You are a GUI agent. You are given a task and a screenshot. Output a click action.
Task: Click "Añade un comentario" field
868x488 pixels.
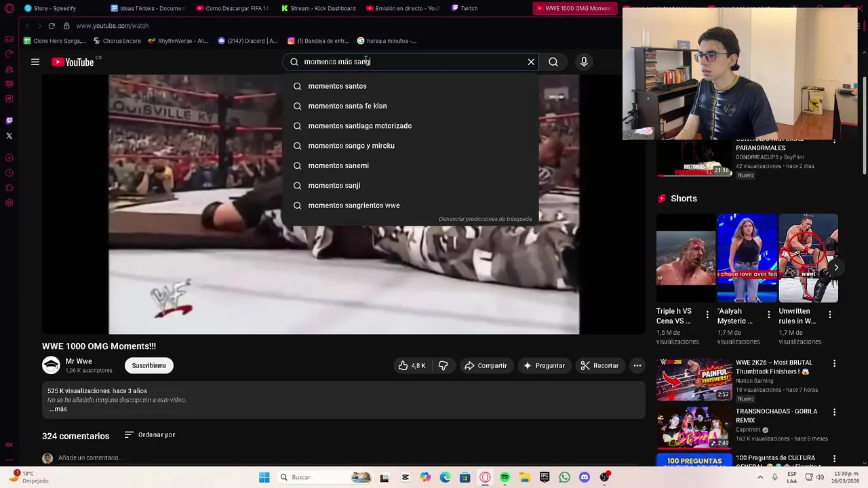coord(90,457)
